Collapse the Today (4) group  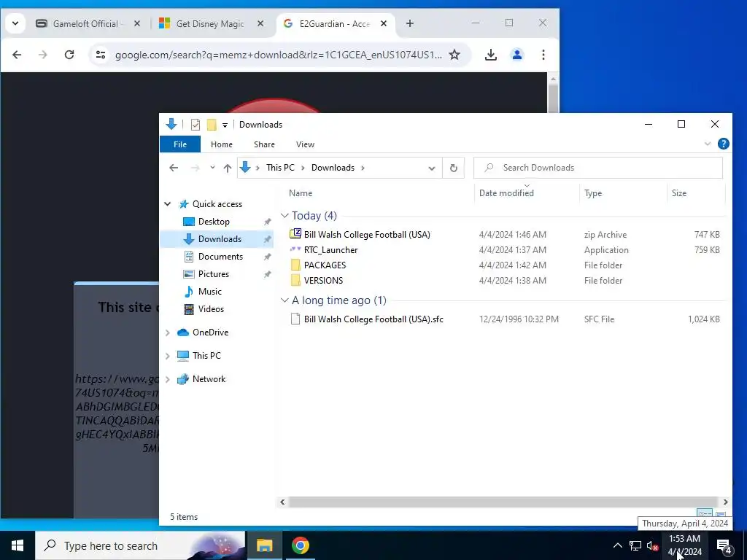pyautogui.click(x=285, y=216)
